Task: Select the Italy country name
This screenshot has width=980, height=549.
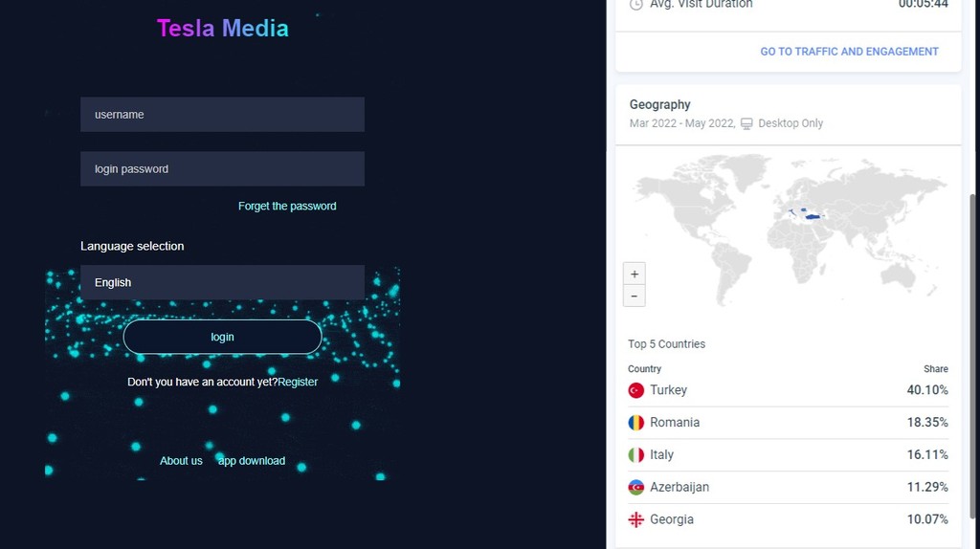Action: 661,455
